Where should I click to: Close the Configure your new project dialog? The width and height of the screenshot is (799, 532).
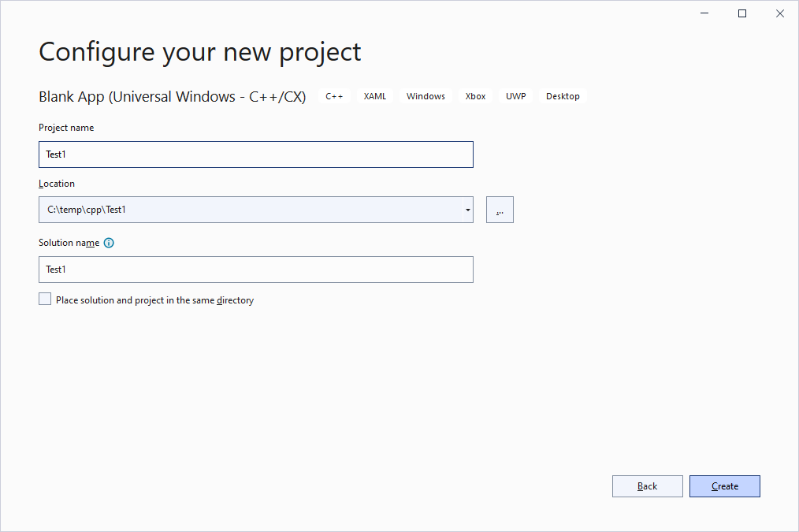[780, 13]
